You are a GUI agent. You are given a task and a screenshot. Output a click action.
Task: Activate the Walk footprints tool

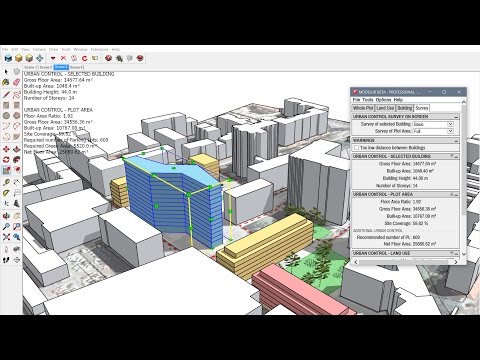point(6,260)
